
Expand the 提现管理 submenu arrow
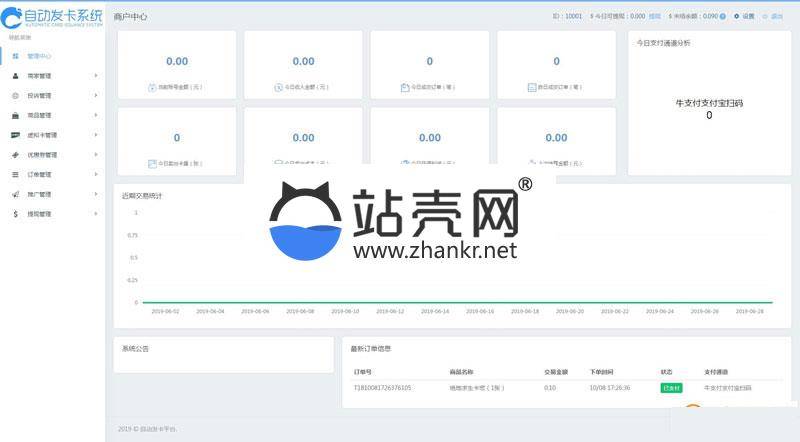tap(96, 214)
